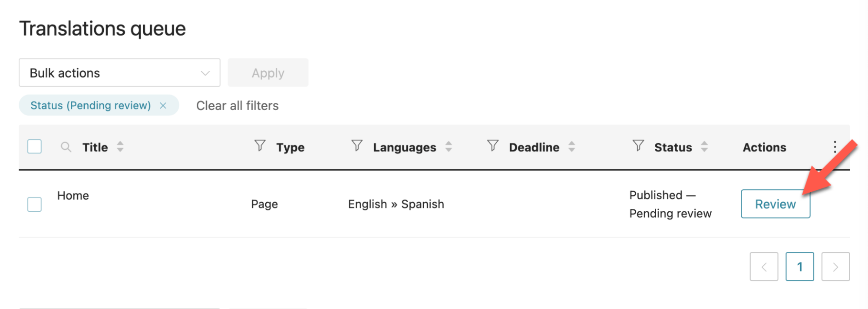Viewport: 868px width, 309px height.
Task: Sort by Deadline using sort arrows
Action: (x=572, y=147)
